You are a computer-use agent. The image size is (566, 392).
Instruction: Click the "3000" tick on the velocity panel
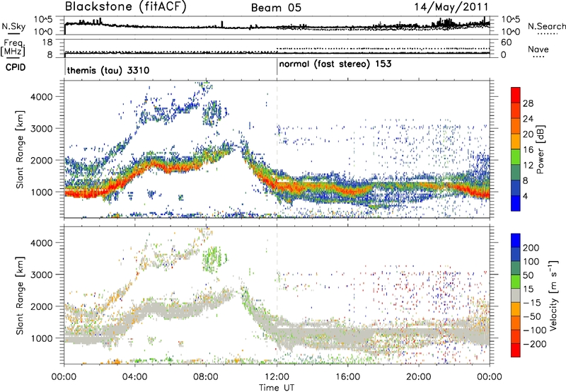coord(41,275)
